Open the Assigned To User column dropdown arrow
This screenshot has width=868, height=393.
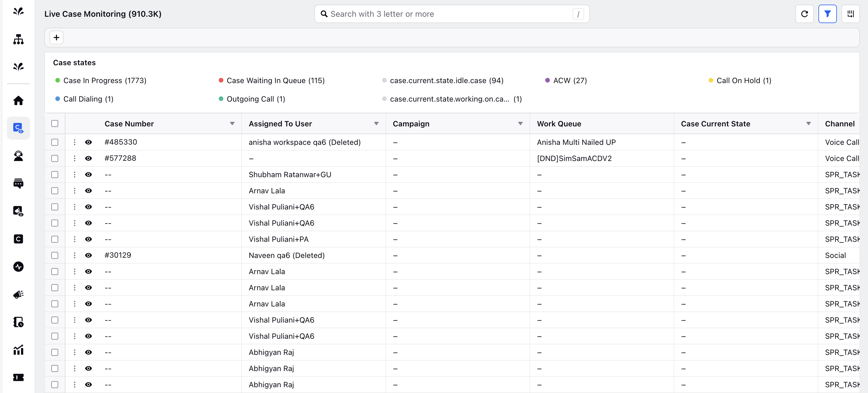pyautogui.click(x=376, y=124)
